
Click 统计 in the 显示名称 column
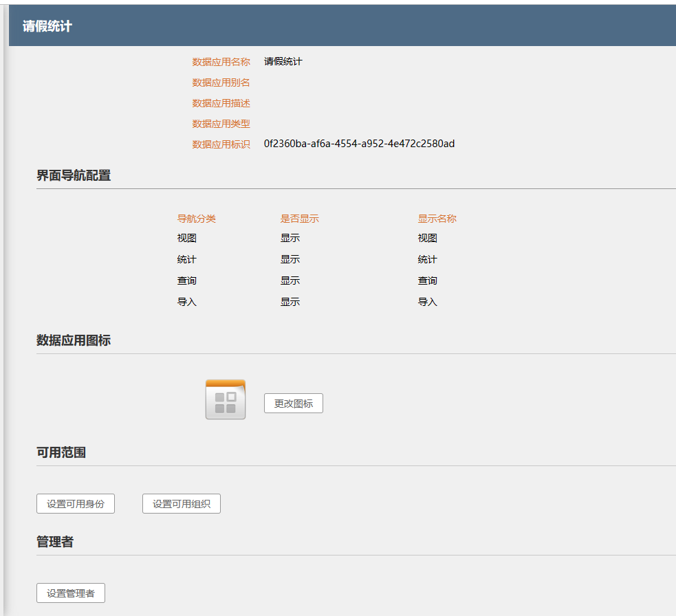[x=428, y=259]
